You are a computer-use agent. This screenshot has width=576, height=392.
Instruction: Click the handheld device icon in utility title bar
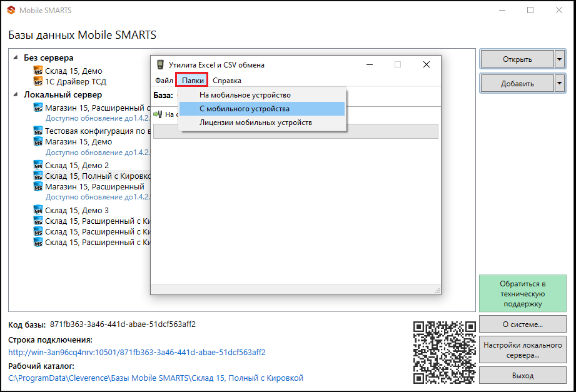(x=160, y=64)
